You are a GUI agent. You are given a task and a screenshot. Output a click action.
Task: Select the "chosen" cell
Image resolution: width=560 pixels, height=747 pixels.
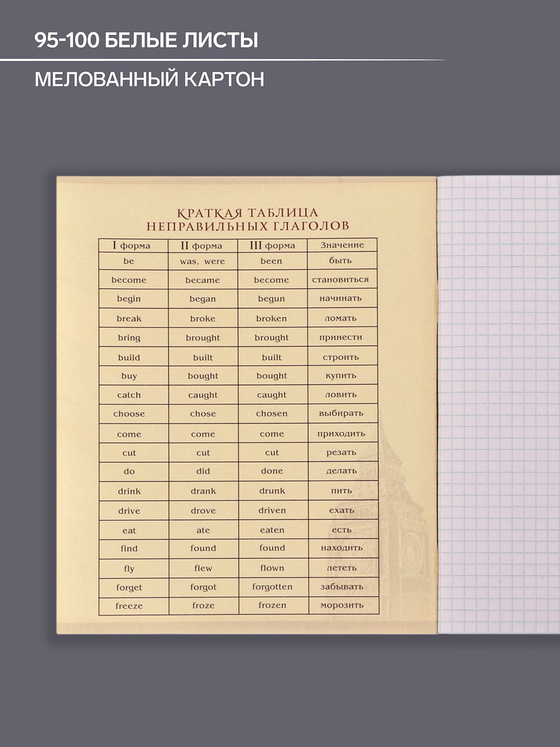[272, 413]
